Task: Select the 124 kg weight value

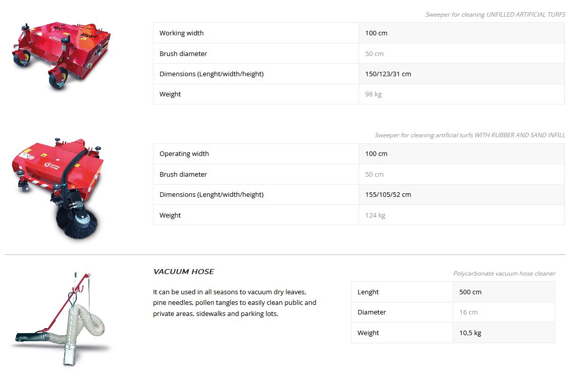Action: 375,216
